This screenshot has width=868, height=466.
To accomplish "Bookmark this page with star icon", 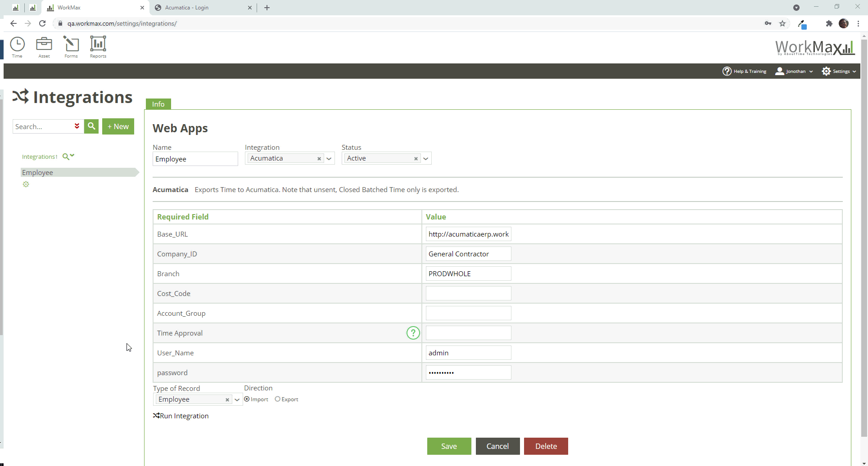I will [782, 23].
